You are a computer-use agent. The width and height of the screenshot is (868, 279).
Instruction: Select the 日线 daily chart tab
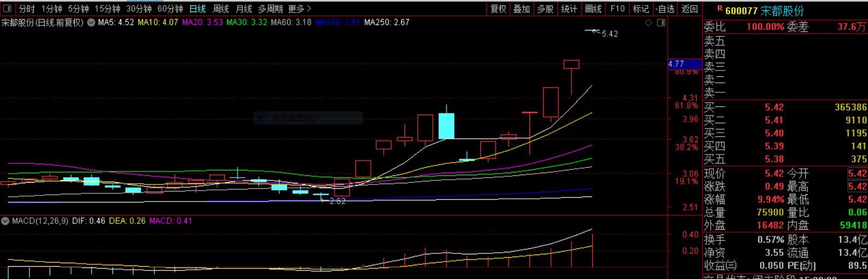pos(198,9)
